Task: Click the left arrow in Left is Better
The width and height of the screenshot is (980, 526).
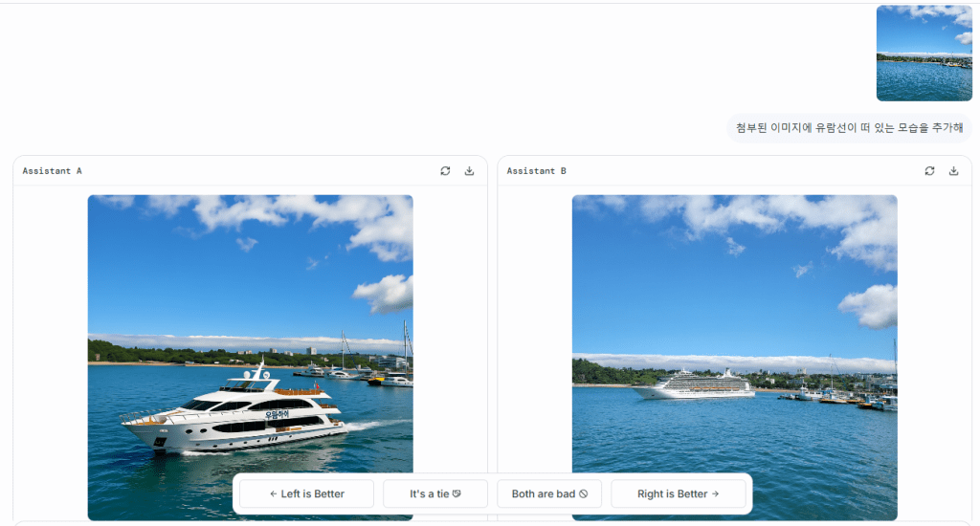Action: point(273,493)
